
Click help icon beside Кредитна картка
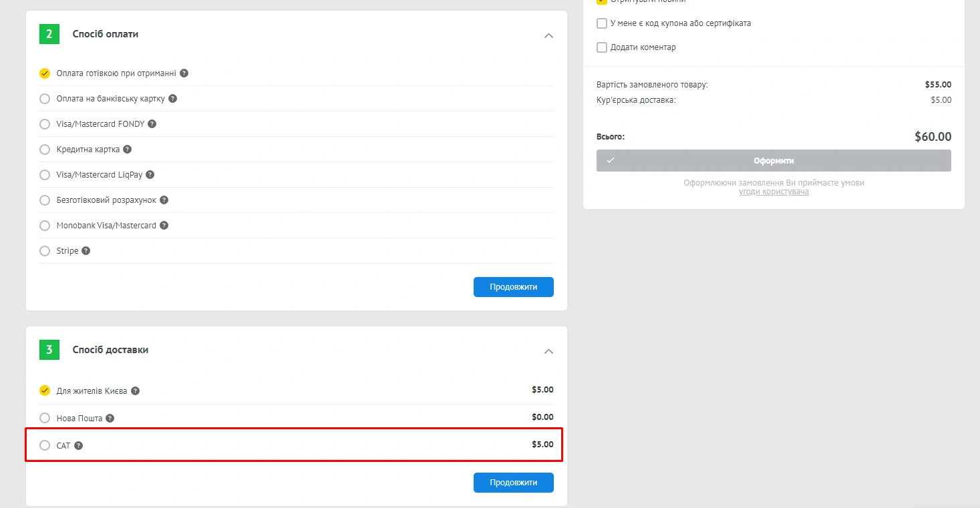point(127,150)
